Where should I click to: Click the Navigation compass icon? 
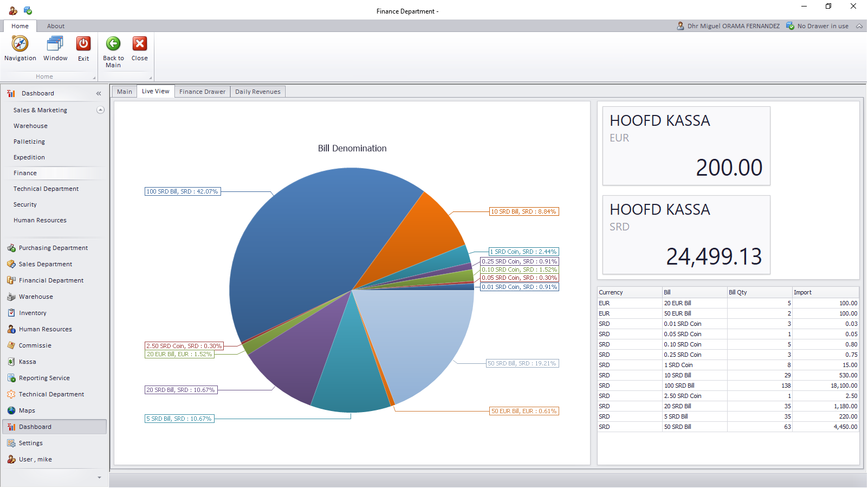coord(20,44)
